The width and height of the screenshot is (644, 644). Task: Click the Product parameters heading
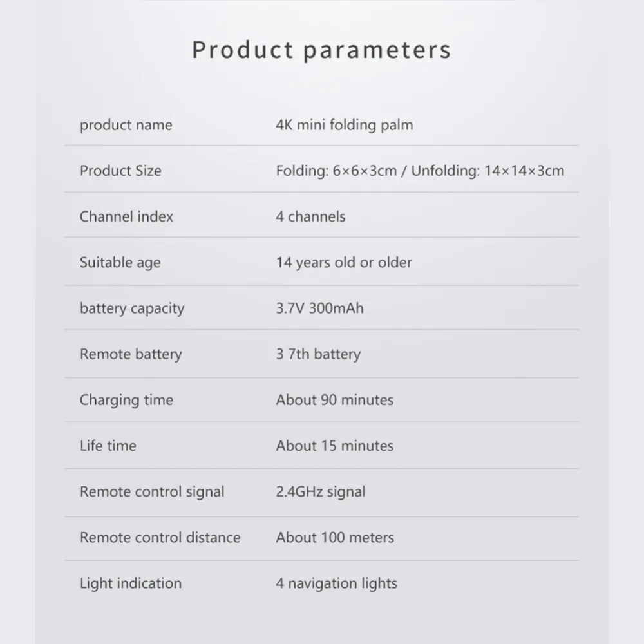click(321, 50)
